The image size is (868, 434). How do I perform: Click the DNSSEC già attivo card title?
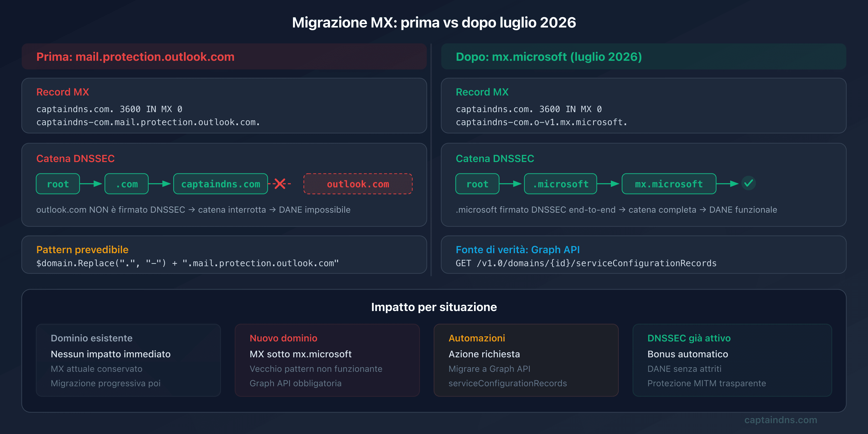[689, 338]
